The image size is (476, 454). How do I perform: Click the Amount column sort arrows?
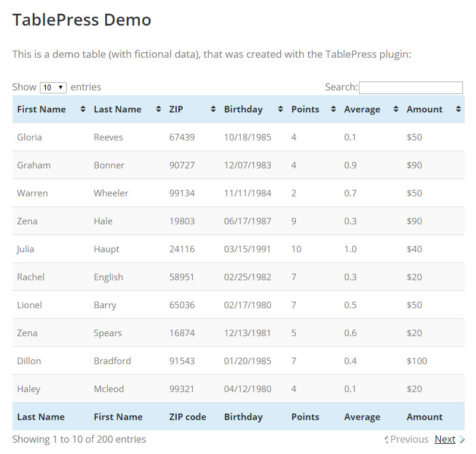point(458,109)
